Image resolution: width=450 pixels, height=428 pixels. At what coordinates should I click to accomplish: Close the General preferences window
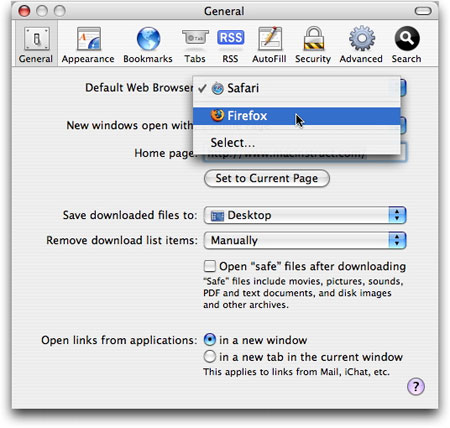24,11
